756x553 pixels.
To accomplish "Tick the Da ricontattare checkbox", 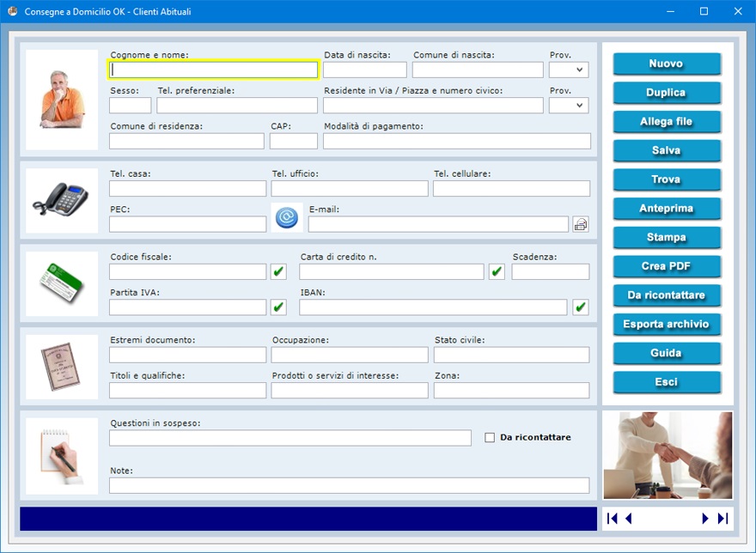I will click(x=490, y=437).
